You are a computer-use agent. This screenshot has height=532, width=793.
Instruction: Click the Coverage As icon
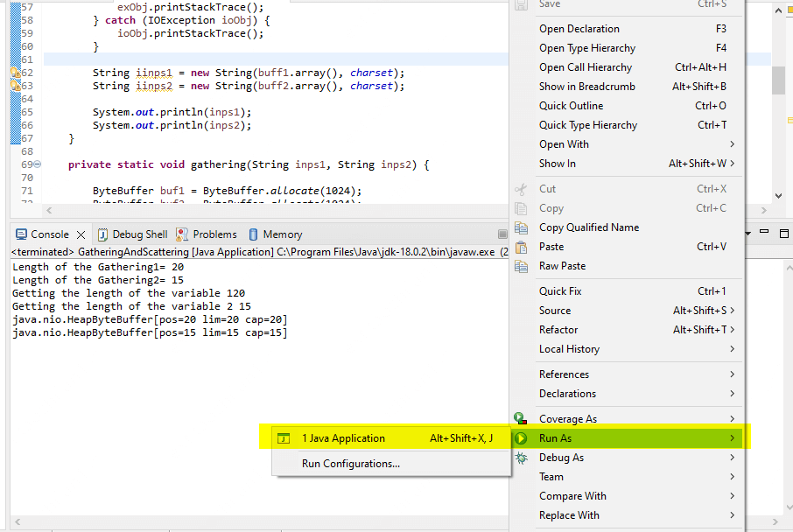[x=521, y=418]
